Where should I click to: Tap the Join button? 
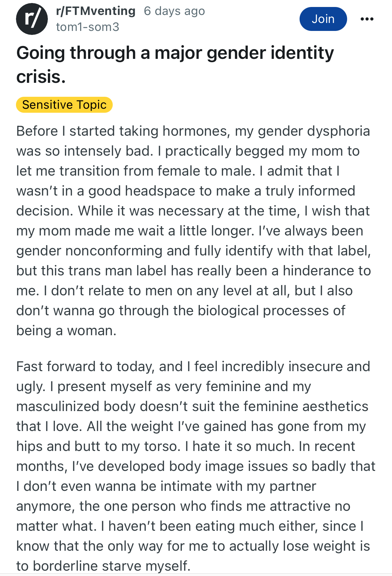(323, 19)
